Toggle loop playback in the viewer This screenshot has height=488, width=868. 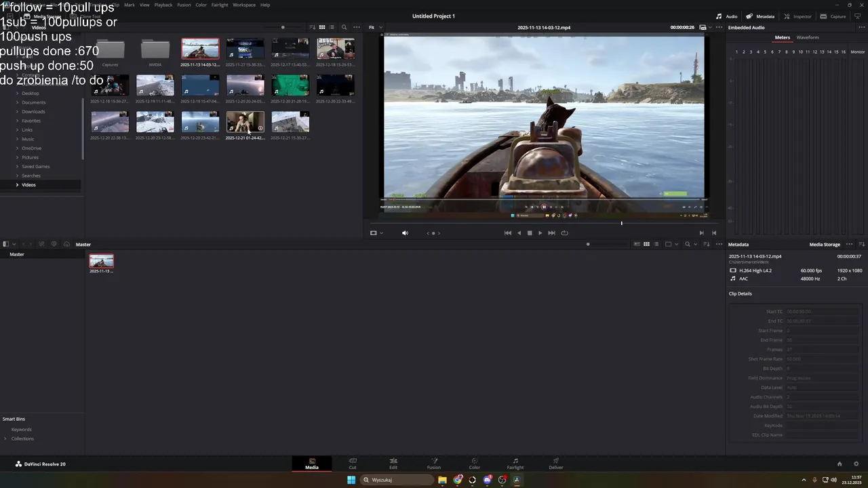[x=564, y=233]
